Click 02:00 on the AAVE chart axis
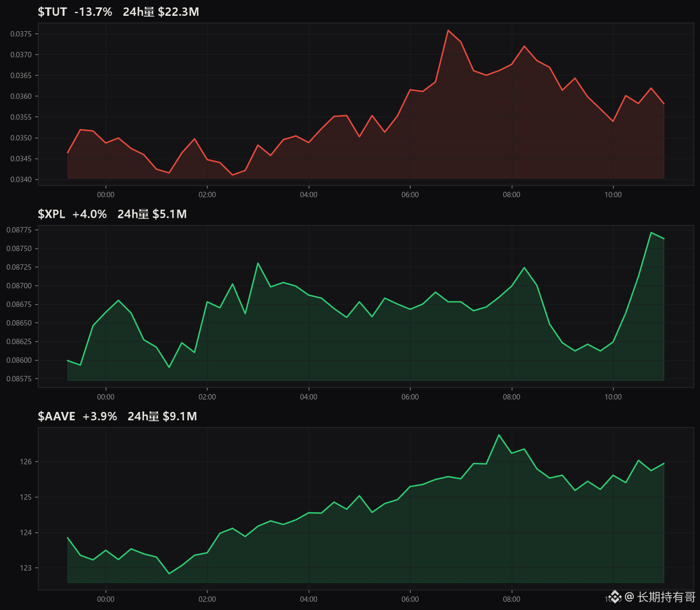 [x=207, y=599]
